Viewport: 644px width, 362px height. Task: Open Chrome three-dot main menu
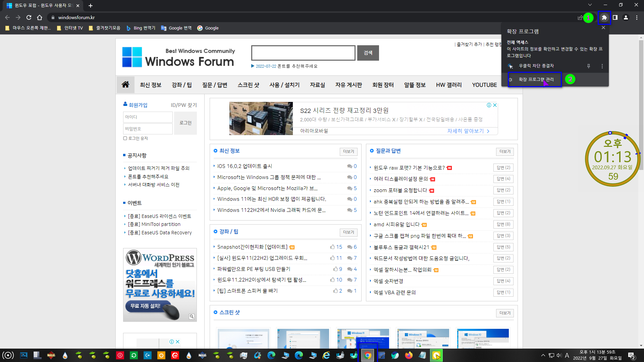[x=637, y=17]
